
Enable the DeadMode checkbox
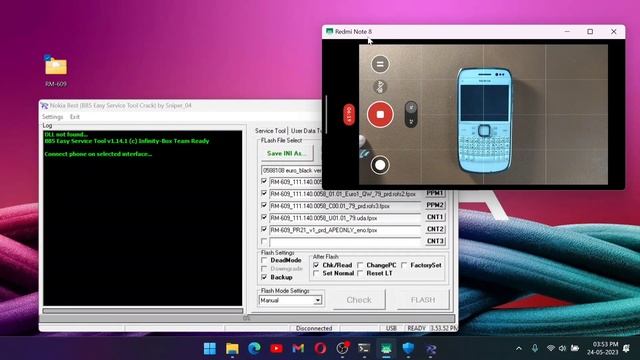(264, 260)
